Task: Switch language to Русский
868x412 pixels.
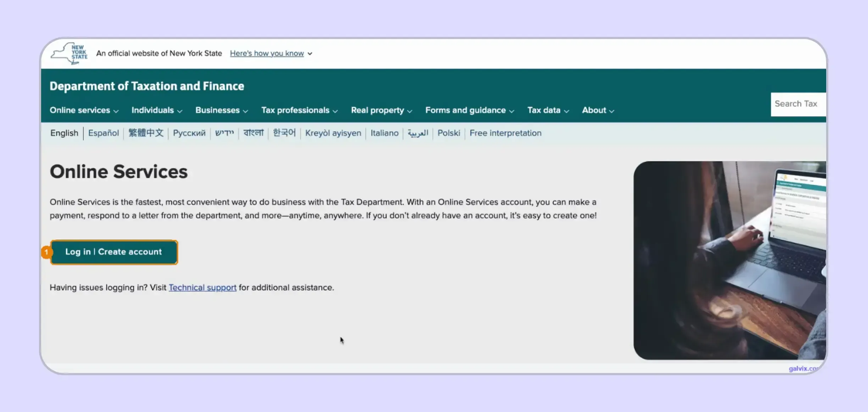Action: pos(189,133)
